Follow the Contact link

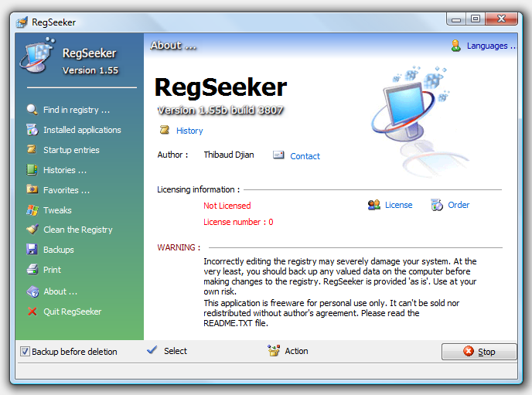[305, 156]
